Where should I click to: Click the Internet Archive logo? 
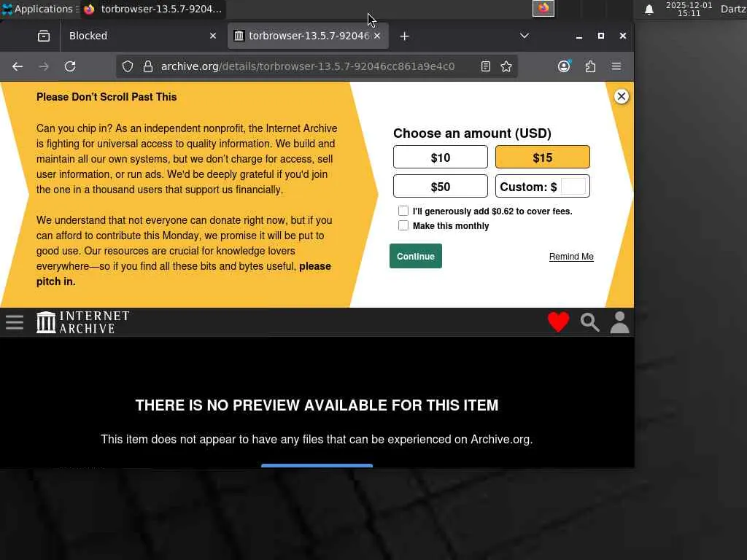(83, 322)
